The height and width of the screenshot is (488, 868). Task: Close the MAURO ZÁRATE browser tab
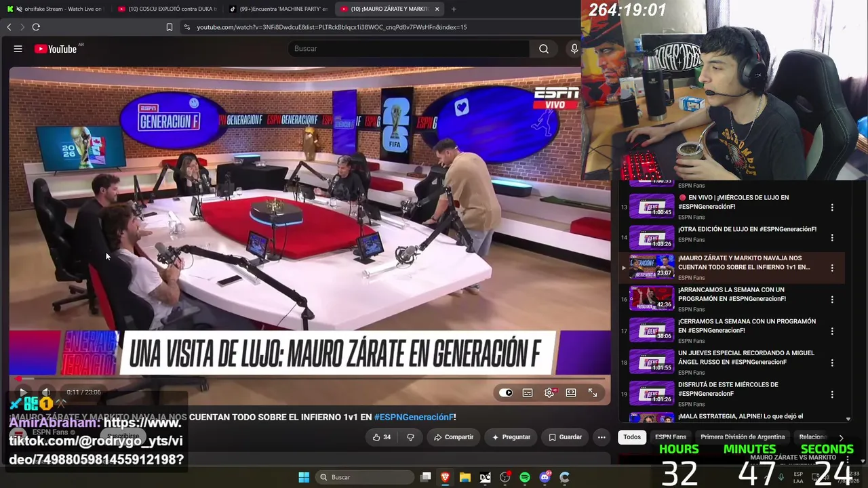[437, 9]
